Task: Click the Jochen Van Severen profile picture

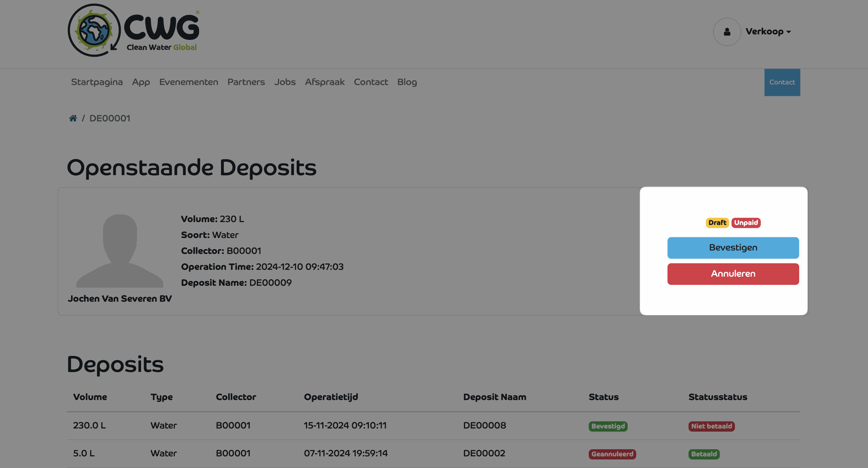Action: (x=120, y=251)
